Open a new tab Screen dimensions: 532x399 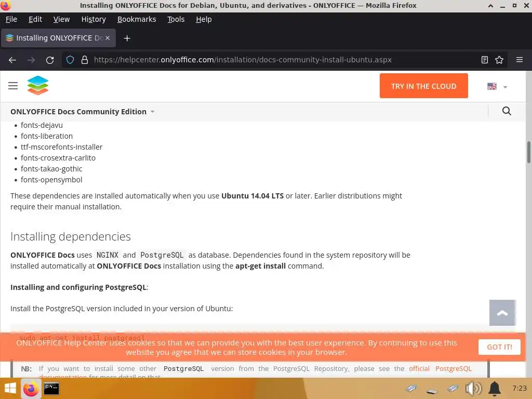coord(127,38)
